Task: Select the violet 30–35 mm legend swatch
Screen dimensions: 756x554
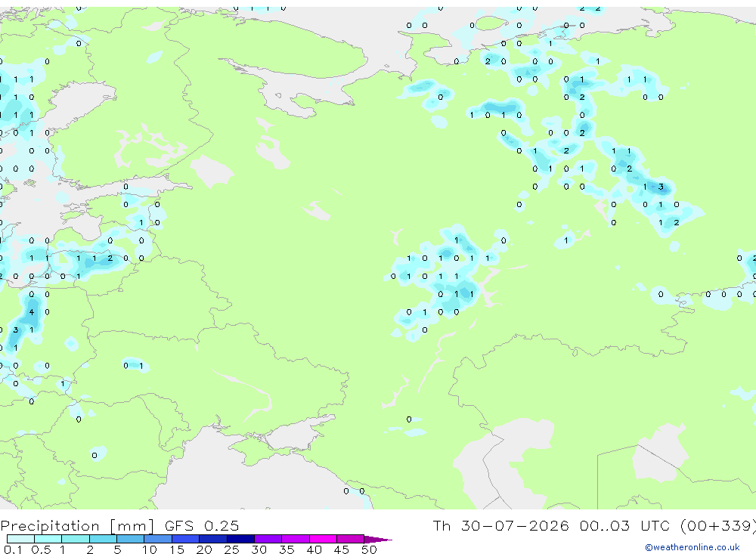Action: click(x=268, y=539)
